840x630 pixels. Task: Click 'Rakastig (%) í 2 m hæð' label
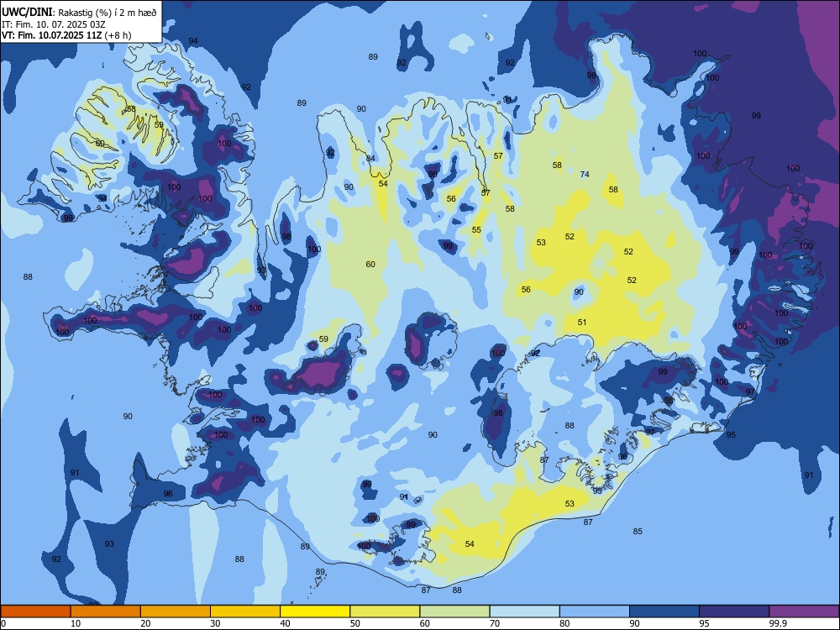point(108,12)
